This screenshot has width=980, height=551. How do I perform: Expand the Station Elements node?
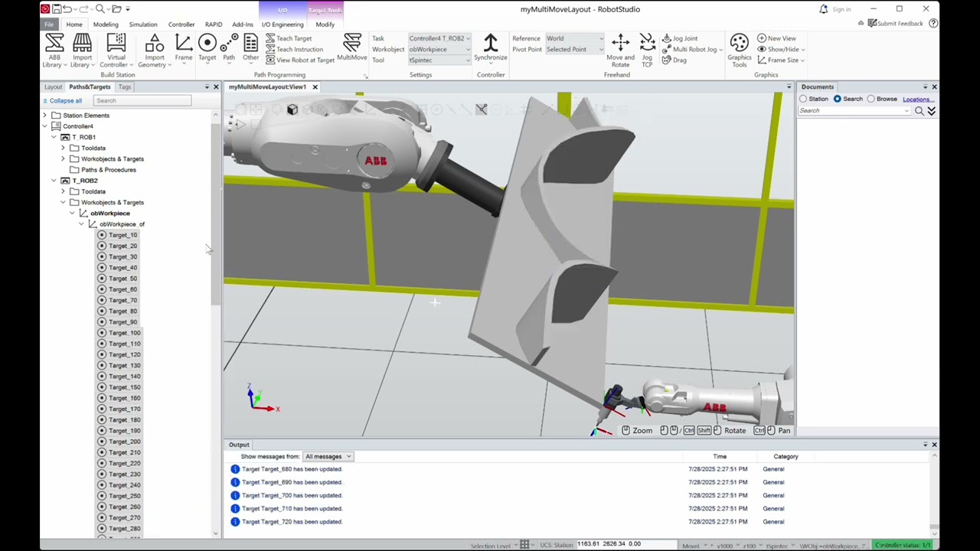[44, 116]
